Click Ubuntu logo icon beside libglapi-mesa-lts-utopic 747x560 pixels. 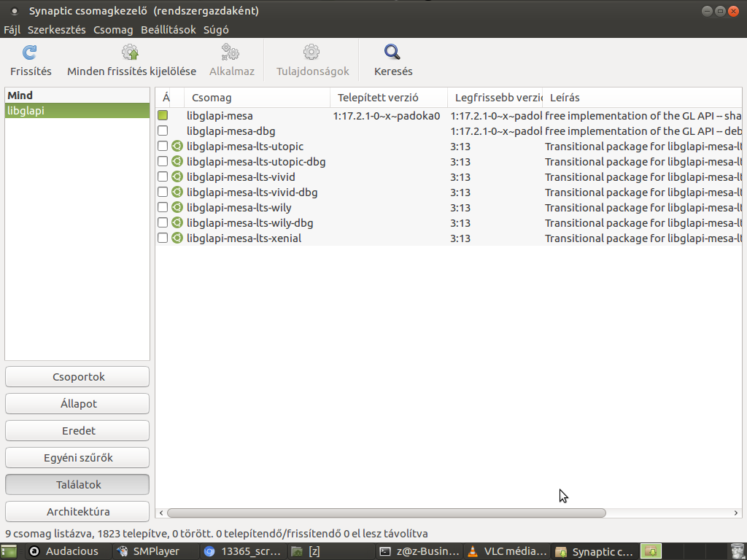pos(177,146)
